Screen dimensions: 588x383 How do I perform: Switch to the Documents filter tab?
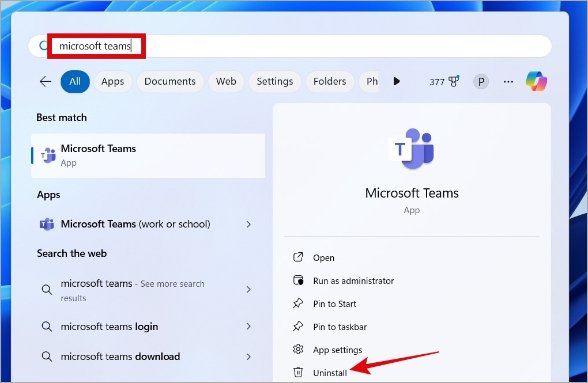[x=170, y=81]
